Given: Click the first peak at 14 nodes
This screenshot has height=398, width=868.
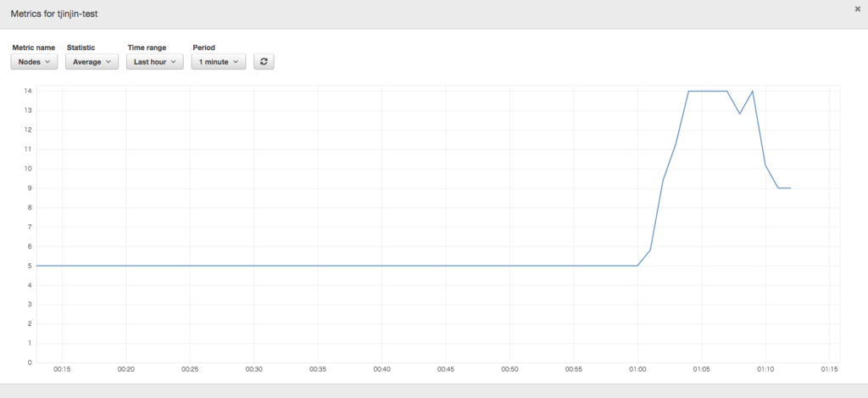Looking at the screenshot, I should (x=688, y=91).
